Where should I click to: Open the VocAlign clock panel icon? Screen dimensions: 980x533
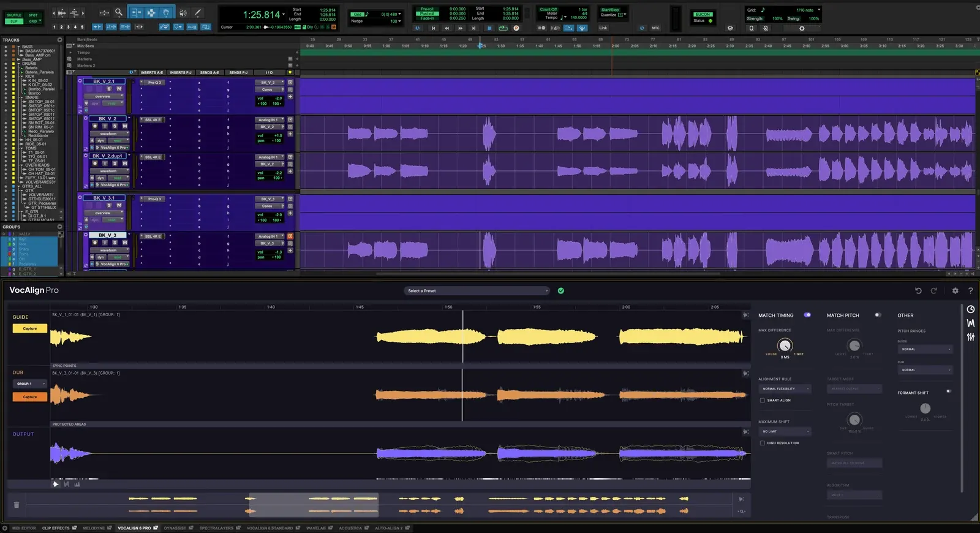(971, 309)
